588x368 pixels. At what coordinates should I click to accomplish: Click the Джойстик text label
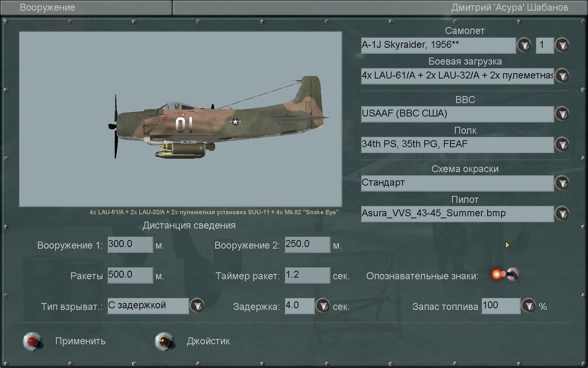[x=208, y=341]
